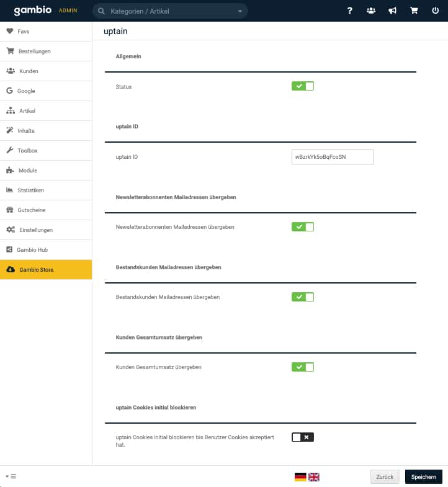This screenshot has height=487, width=448.
Task: Enable uptain Cookies initial blockieren switch
Action: 303,437
